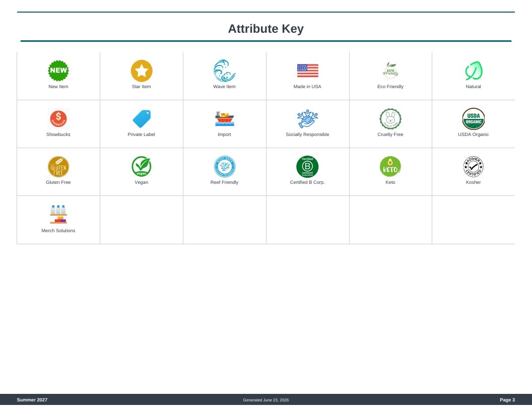Click the blue Wave Item icon
Image resolution: width=532 pixels, height=411 pixels.
click(224, 71)
